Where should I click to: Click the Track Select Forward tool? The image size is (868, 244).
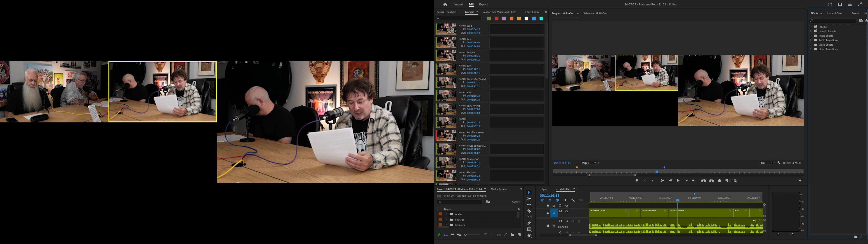529,199
